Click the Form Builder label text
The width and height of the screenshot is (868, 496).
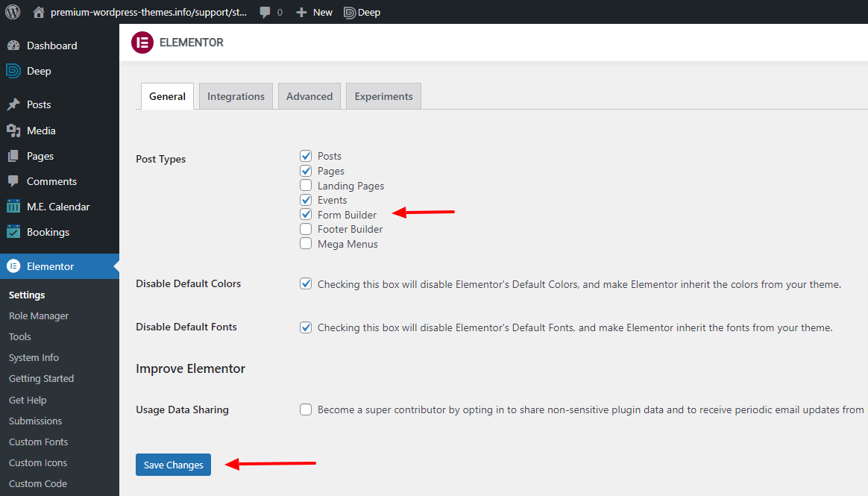(347, 215)
